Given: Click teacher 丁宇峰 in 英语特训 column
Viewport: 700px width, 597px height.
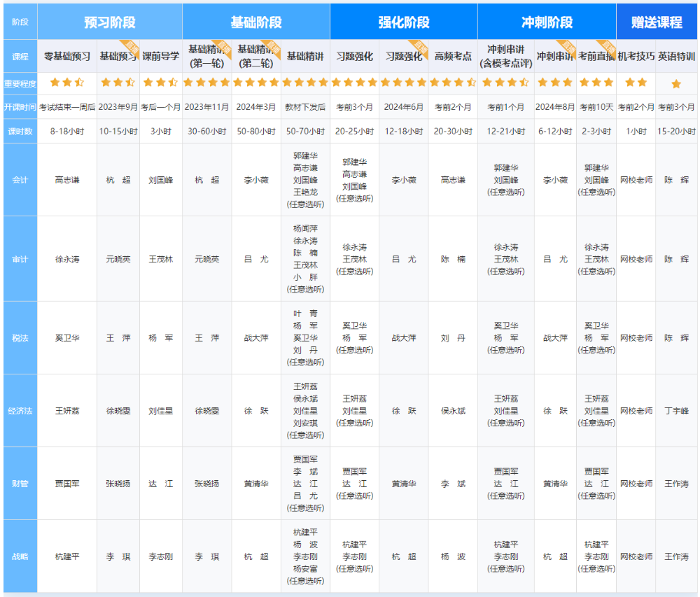Looking at the screenshot, I should tap(676, 411).
